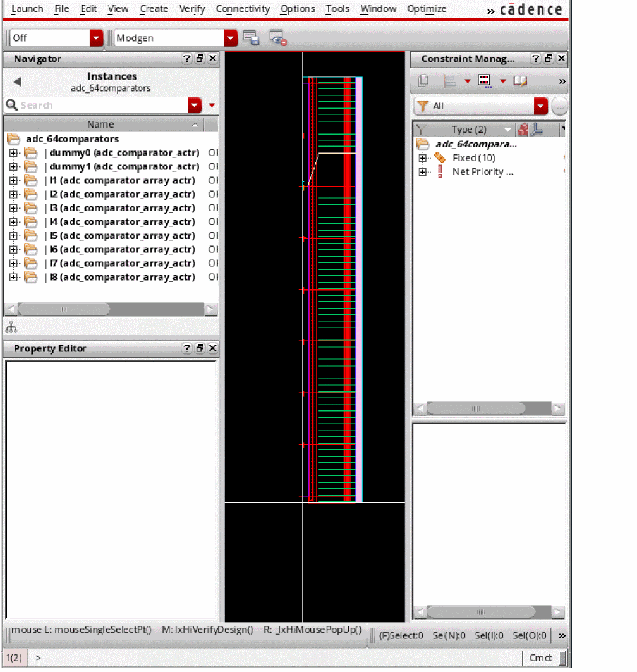Click the red cubes column icon
Viewport: 637px width, 672px height.
pyautogui.click(x=523, y=130)
